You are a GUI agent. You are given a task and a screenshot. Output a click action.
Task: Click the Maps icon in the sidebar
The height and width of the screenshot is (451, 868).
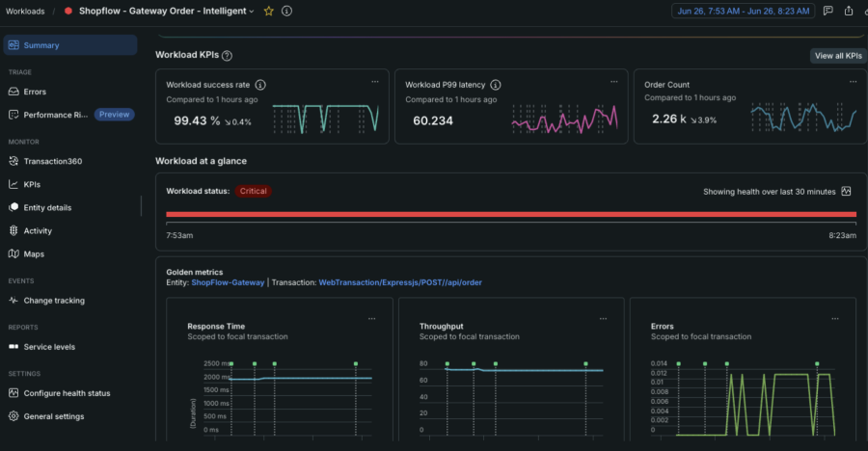click(x=14, y=254)
